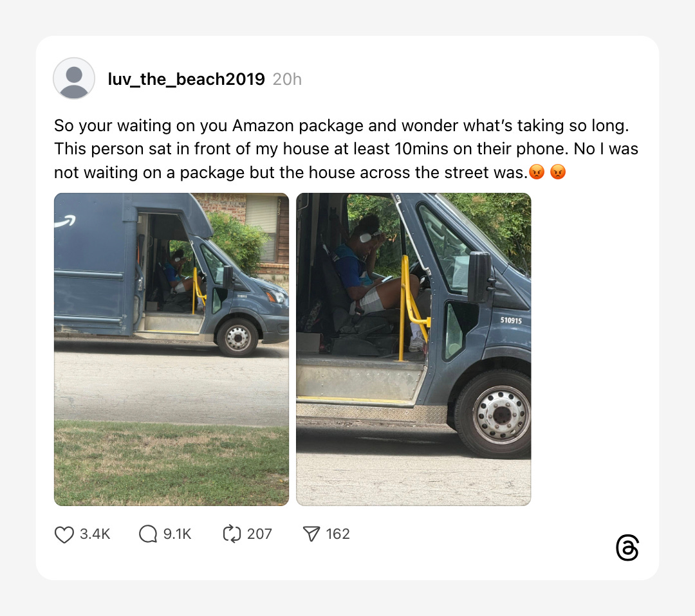Click the 207 reposts count

point(259,534)
